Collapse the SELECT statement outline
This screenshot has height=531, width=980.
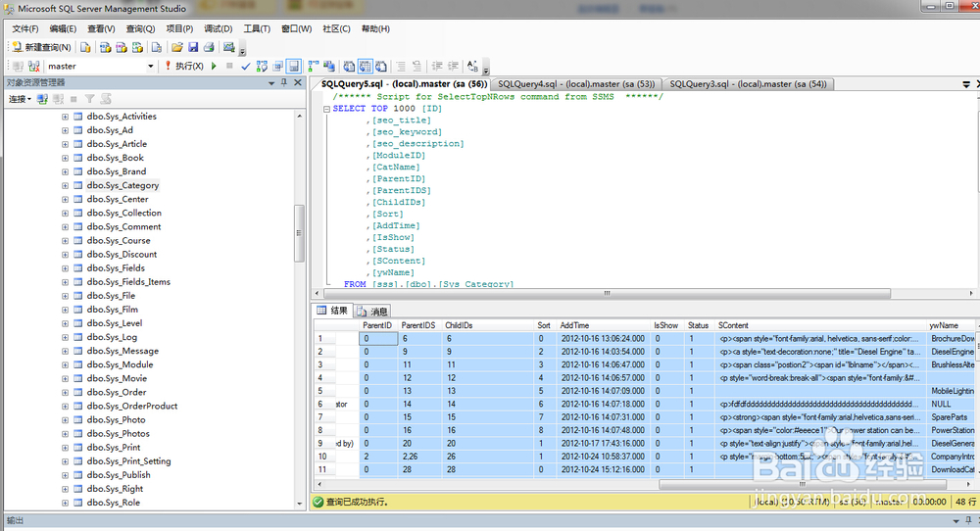pos(326,109)
